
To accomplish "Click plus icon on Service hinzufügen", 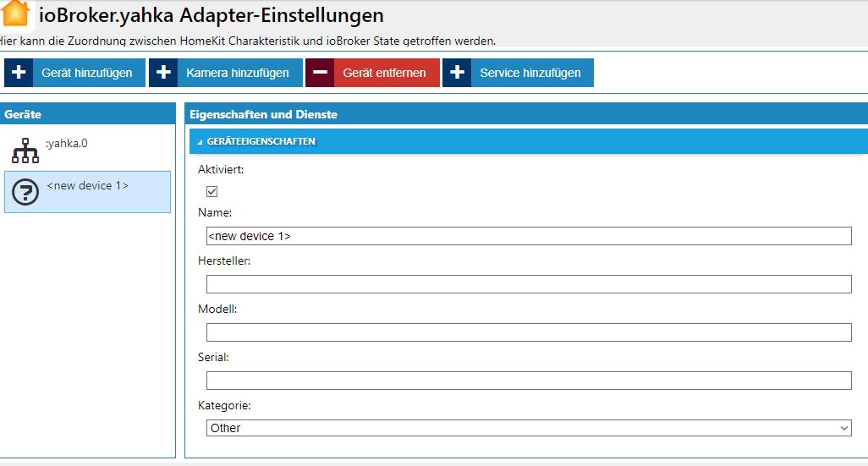I will 457,73.
